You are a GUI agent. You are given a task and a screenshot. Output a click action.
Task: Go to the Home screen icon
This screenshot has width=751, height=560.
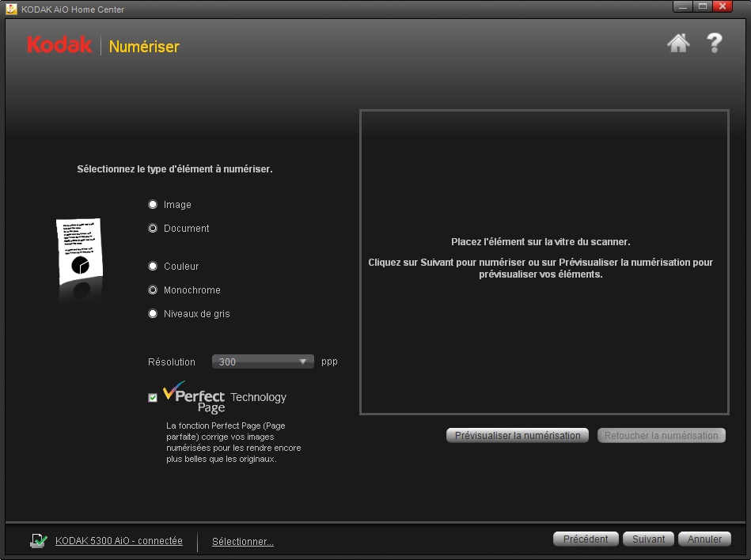click(x=678, y=44)
